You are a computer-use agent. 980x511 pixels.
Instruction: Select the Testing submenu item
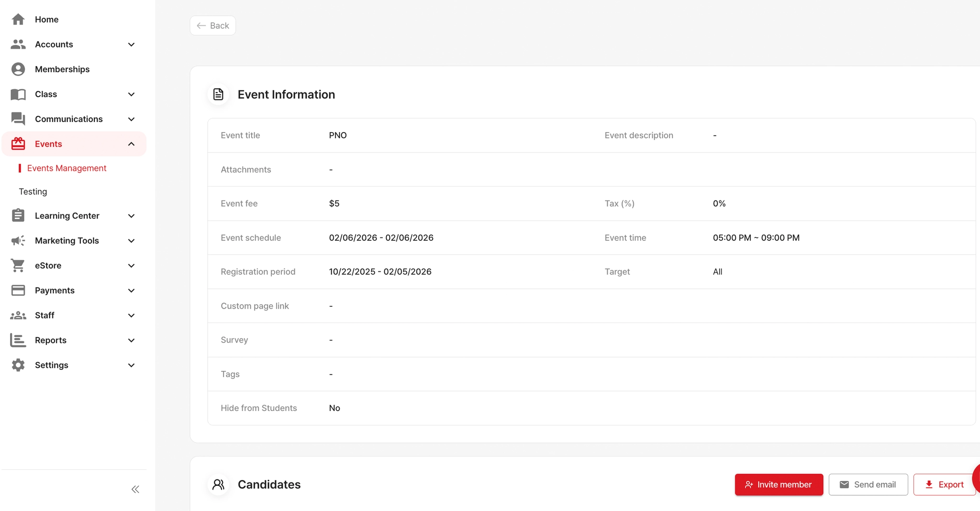33,192
